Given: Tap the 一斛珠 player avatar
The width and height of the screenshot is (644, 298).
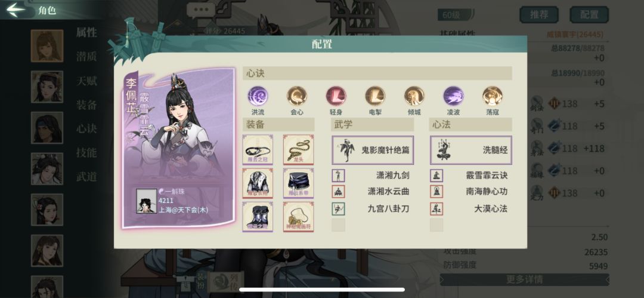Looking at the screenshot, I should (147, 201).
